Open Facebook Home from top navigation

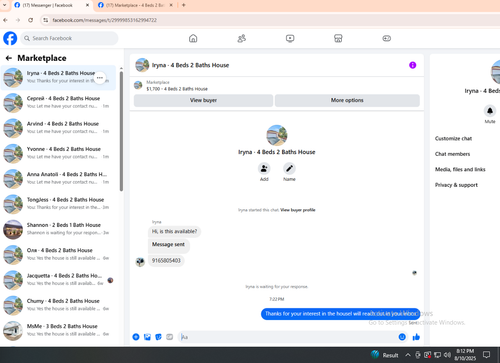coord(193,38)
